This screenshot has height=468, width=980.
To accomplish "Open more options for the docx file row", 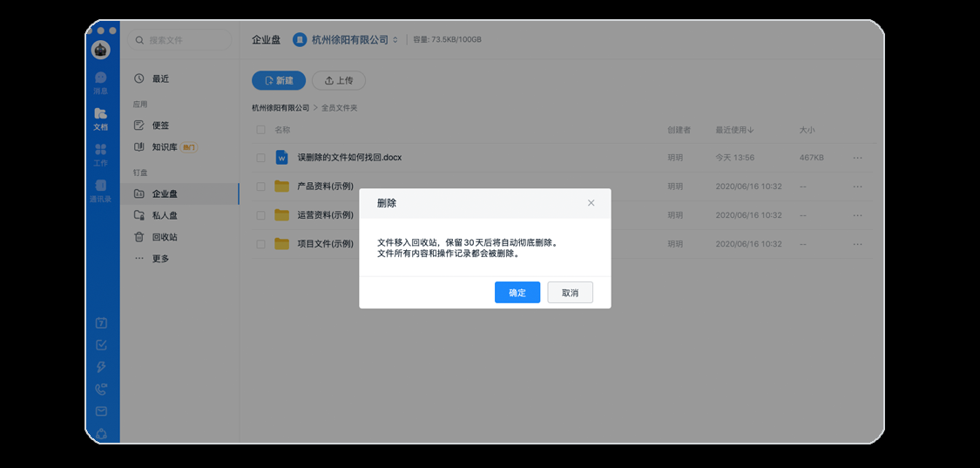I will pos(857,158).
